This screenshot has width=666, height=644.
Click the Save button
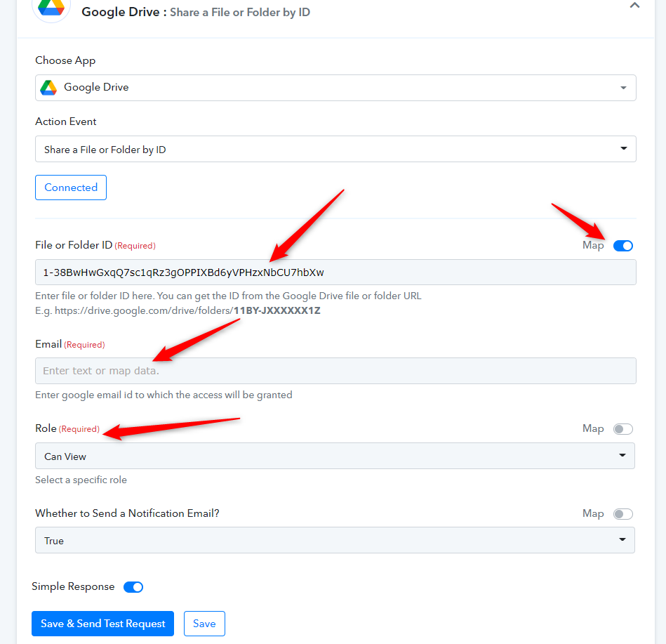pos(204,624)
